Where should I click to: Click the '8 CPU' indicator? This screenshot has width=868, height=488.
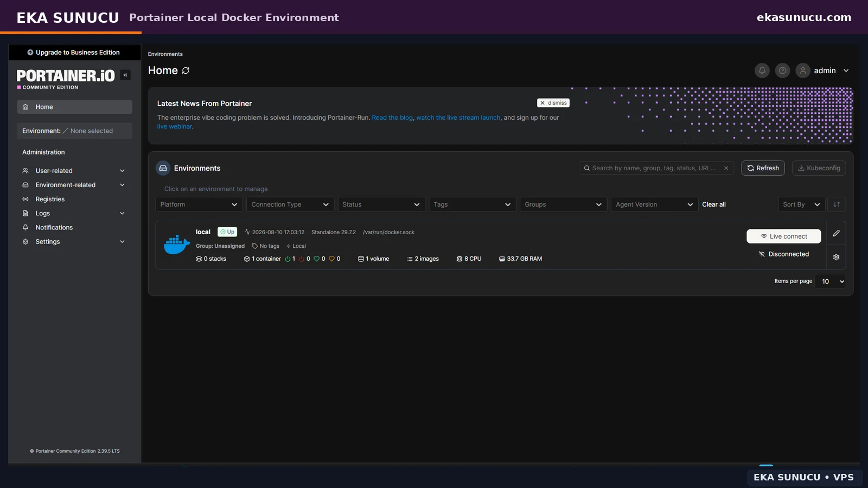[469, 259]
